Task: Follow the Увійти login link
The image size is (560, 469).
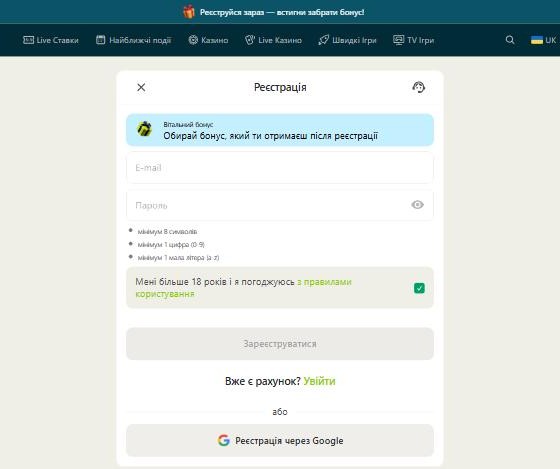Action: [319, 381]
